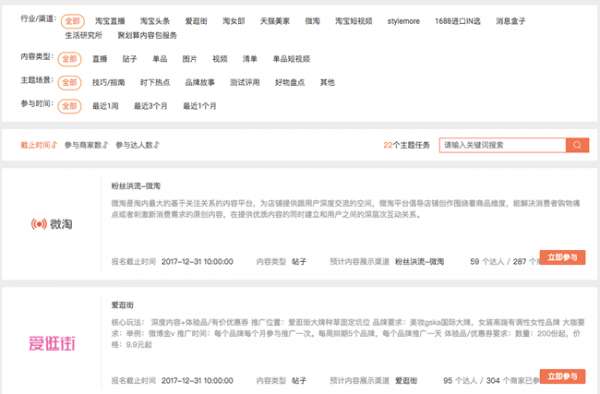This screenshot has width=600, height=394.
Task: Click the pink 爱逛街 logo
Action: click(52, 344)
